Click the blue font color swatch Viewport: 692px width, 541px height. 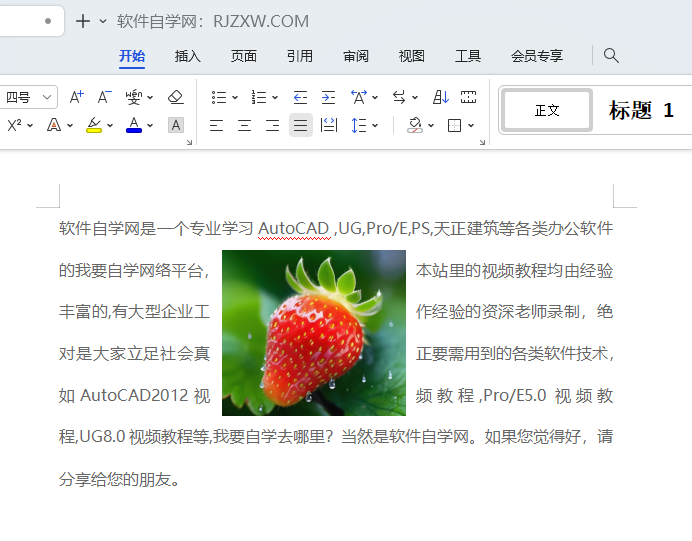(x=134, y=125)
